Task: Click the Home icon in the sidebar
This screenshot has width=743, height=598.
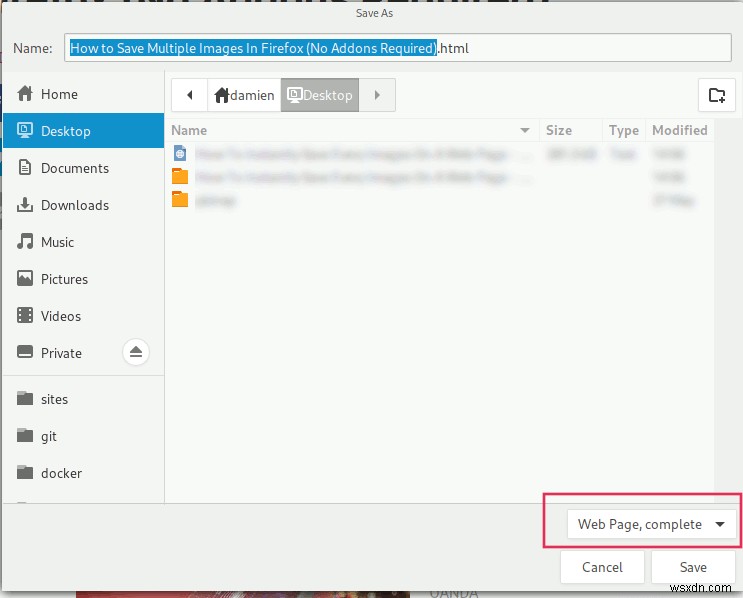Action: coord(25,93)
